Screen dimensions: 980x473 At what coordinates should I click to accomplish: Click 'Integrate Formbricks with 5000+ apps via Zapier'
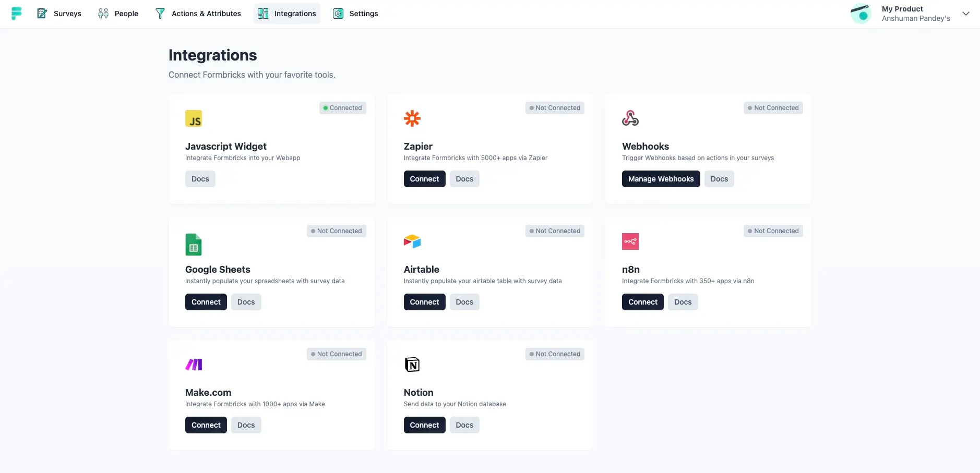tap(475, 158)
